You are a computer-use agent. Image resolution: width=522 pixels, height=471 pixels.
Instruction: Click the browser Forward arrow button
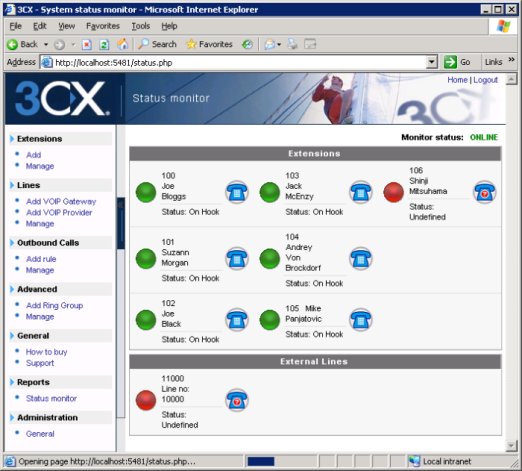[59, 44]
